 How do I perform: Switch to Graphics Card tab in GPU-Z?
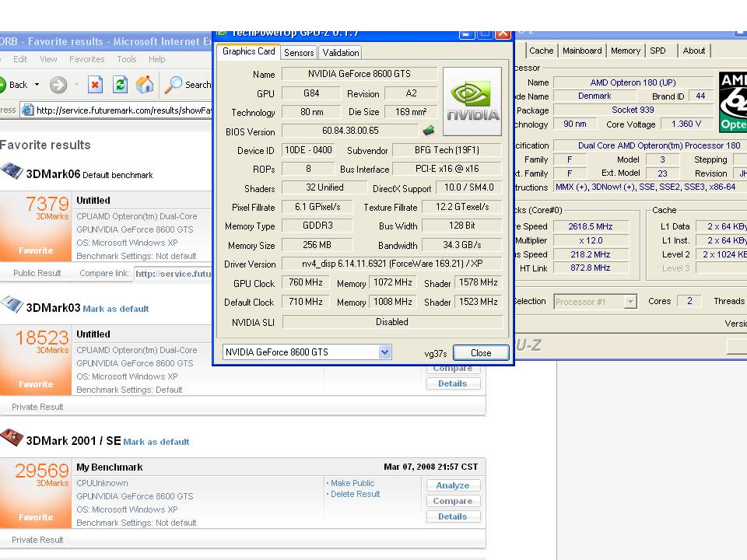point(248,51)
